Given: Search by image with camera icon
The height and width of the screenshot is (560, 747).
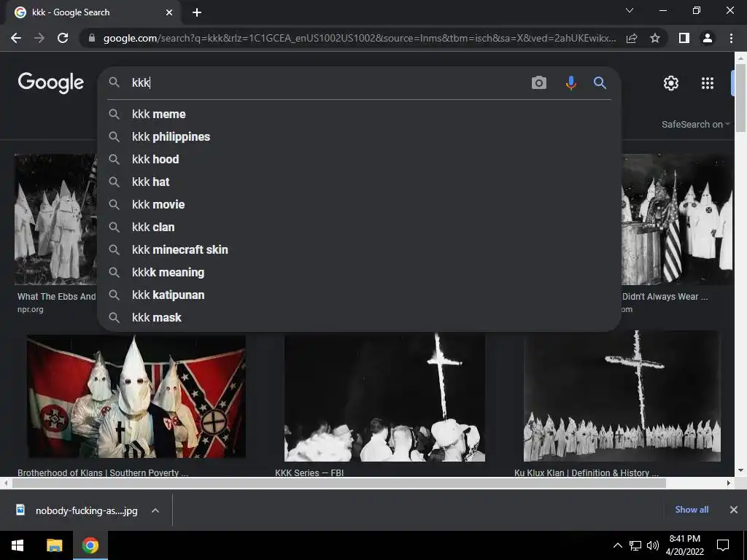Looking at the screenshot, I should 539,83.
